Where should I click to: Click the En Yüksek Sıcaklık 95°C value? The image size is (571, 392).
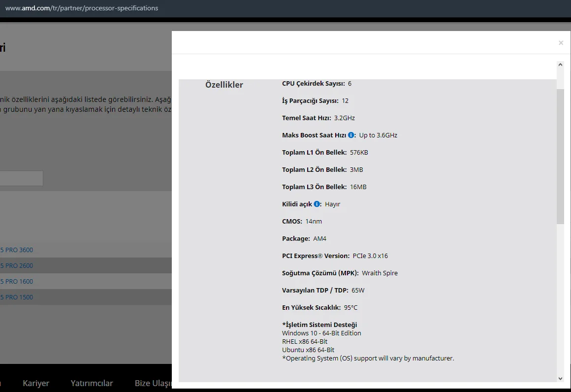(x=350, y=307)
